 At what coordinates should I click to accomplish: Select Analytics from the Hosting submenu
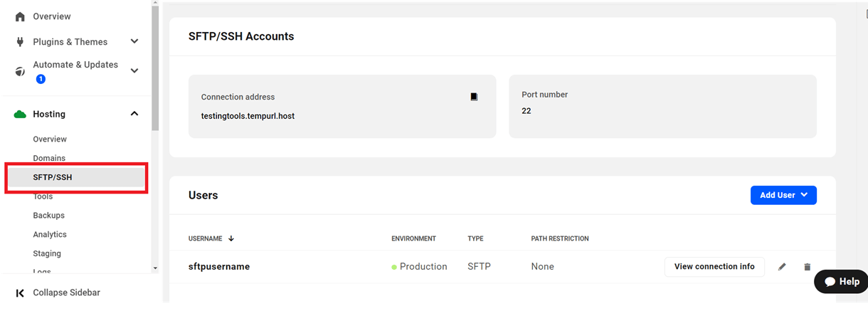[x=50, y=234]
